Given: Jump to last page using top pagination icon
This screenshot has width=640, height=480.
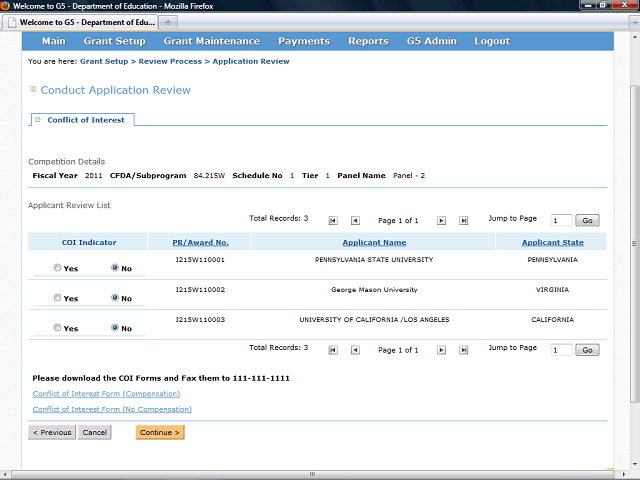Looking at the screenshot, I should tap(463, 220).
